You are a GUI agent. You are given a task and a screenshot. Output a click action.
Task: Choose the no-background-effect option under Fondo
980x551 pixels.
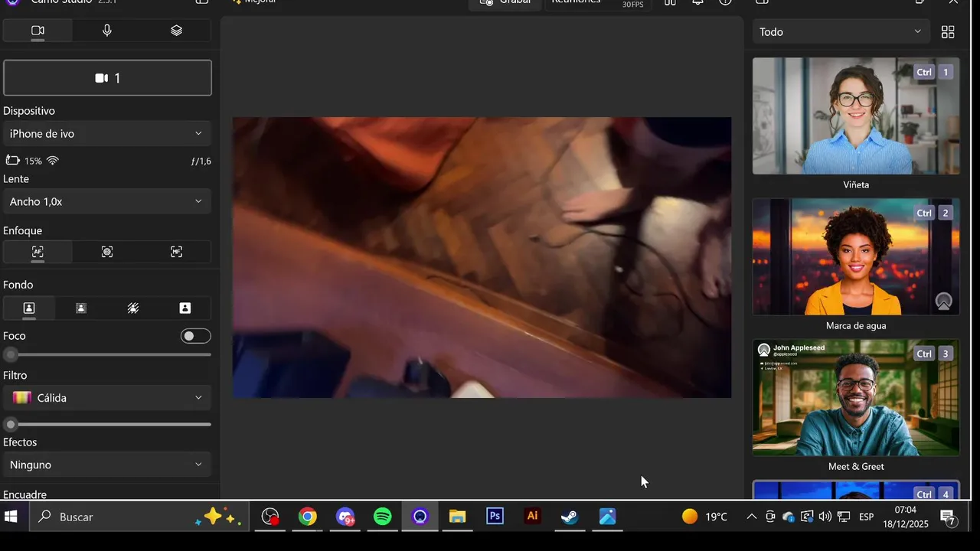point(29,308)
